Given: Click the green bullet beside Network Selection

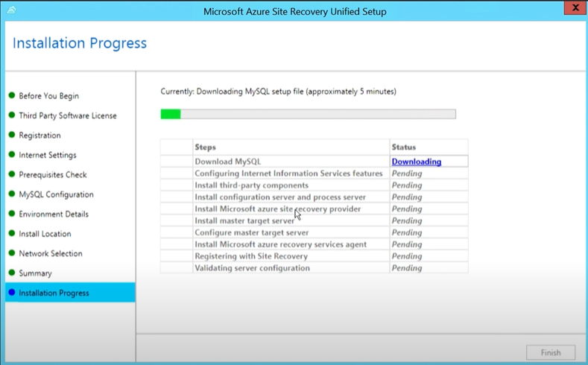Looking at the screenshot, I should pyautogui.click(x=12, y=253).
